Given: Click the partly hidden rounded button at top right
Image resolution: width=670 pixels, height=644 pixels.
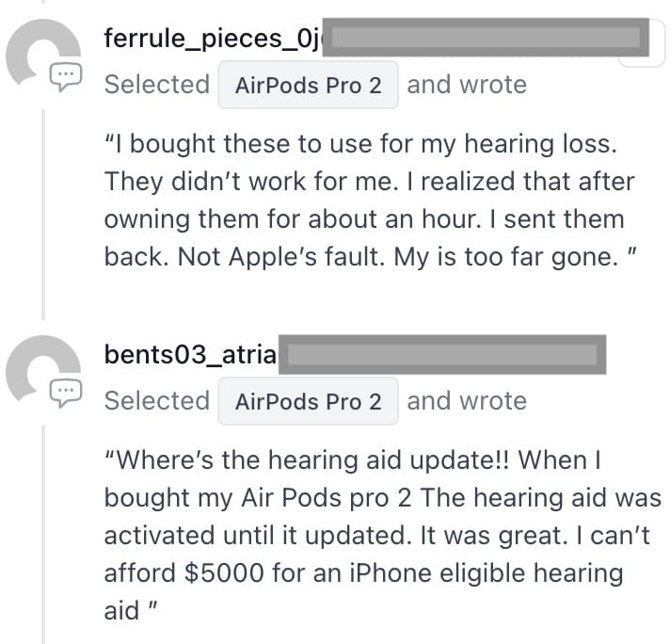Looking at the screenshot, I should 649,53.
